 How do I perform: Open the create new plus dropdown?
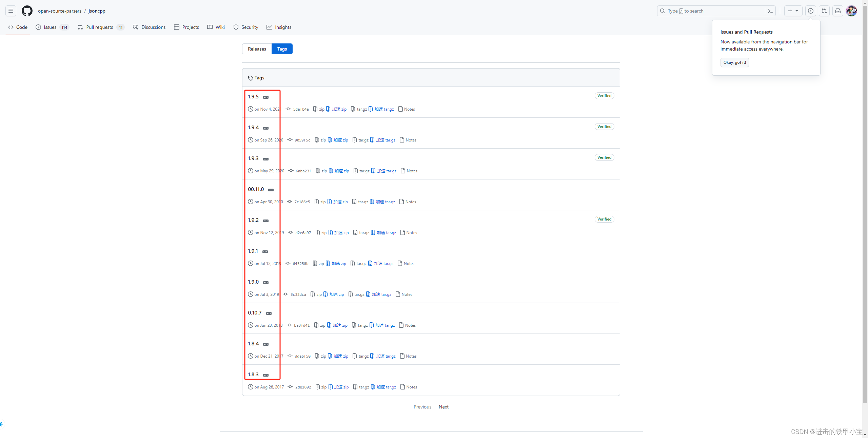[x=793, y=11]
